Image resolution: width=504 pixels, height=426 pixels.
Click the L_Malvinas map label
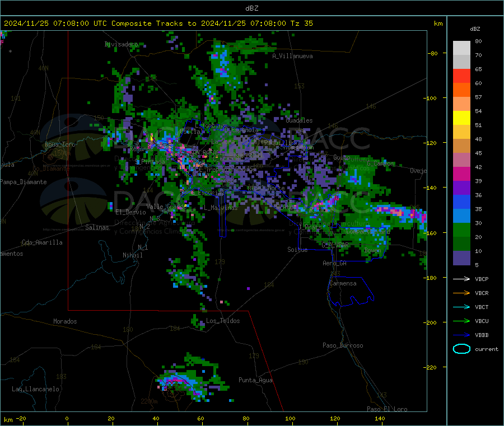coord(221,208)
